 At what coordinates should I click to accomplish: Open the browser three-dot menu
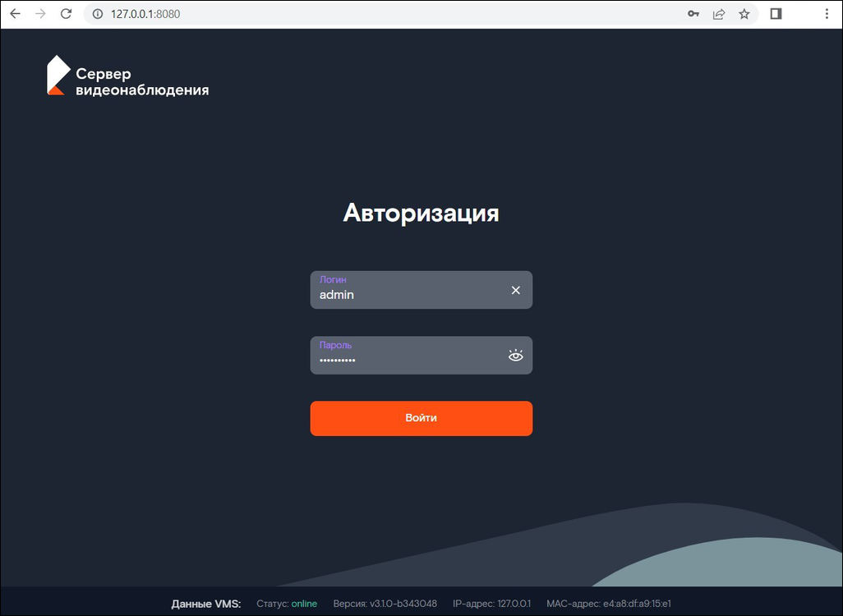(827, 14)
